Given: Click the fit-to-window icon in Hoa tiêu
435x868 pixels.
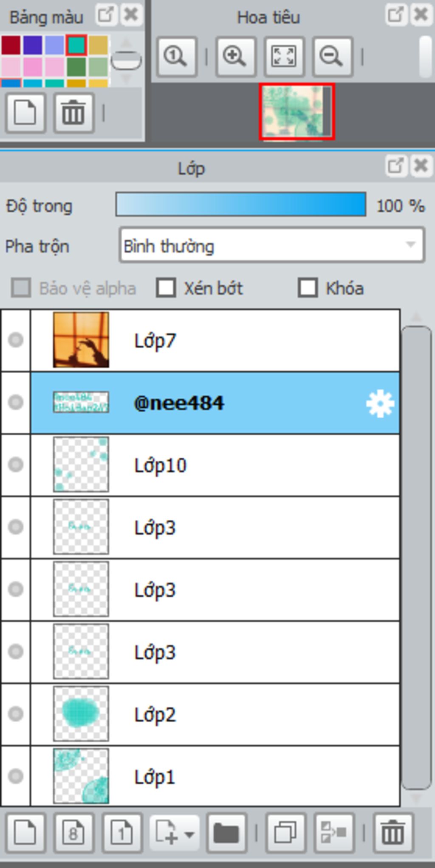Looking at the screenshot, I should click(284, 56).
